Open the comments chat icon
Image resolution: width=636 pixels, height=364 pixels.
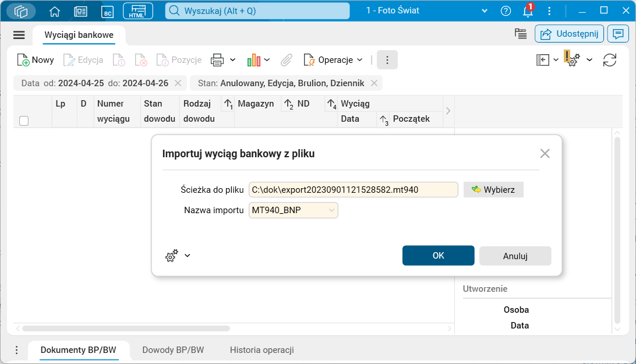coord(618,34)
